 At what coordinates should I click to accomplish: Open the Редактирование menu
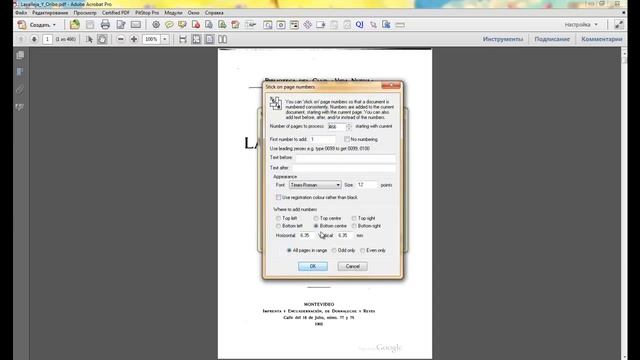50,13
